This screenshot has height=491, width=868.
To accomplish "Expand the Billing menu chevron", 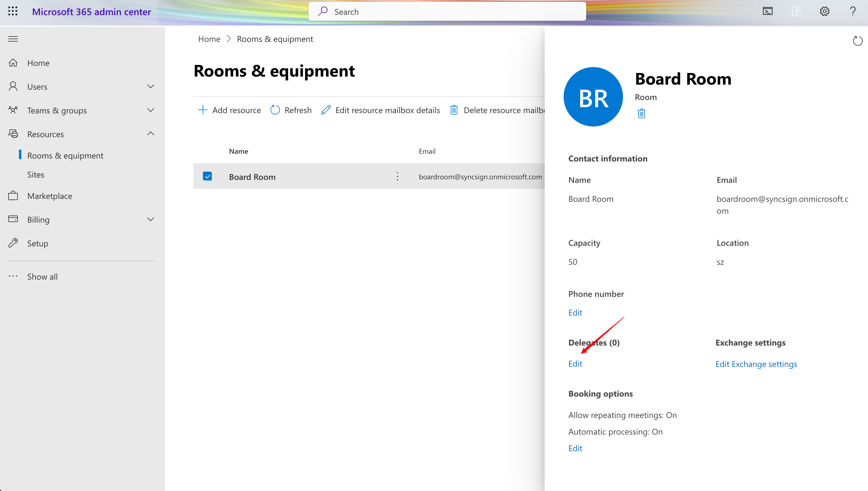I will [151, 219].
